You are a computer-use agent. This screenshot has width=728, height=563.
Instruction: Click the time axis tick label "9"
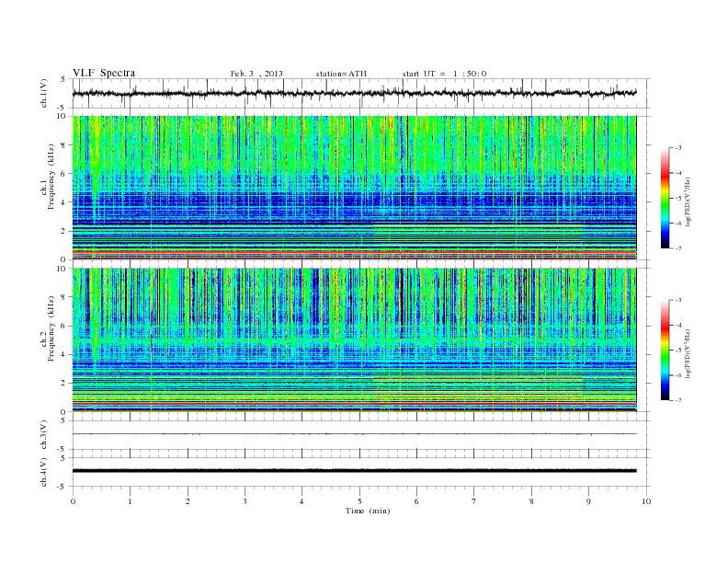(x=588, y=501)
